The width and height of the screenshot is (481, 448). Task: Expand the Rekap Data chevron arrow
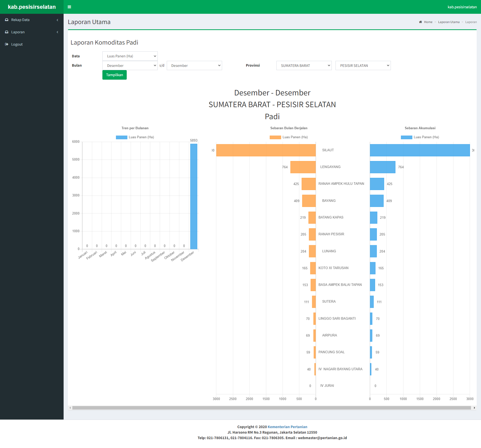coord(57,20)
